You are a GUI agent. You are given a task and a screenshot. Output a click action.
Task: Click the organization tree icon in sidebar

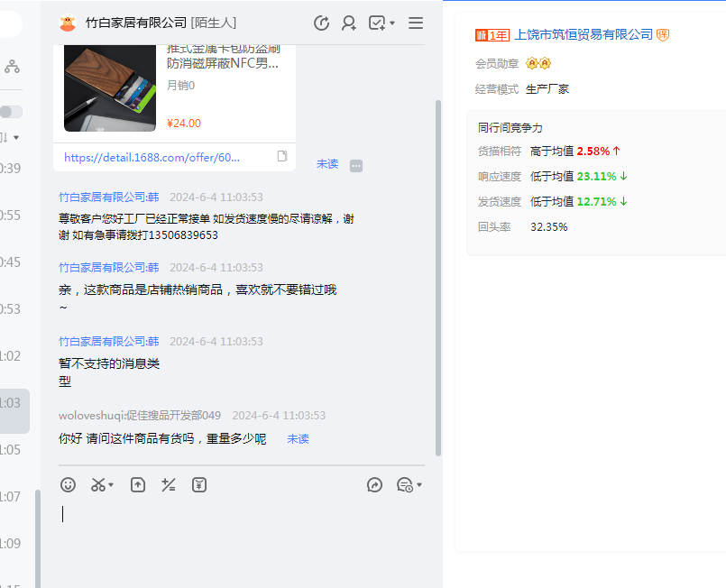click(12, 67)
